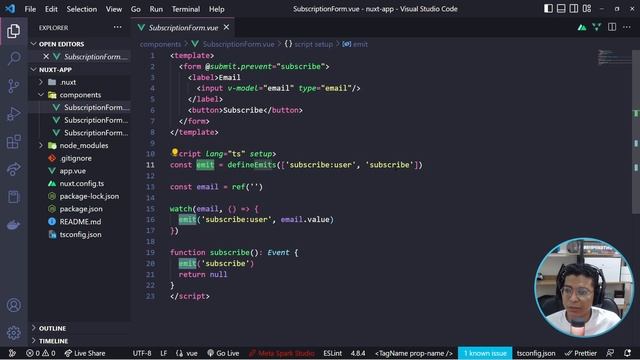Collapse the NUXT-APP folder section
Viewport: 640px width, 360px height.
[80, 69]
